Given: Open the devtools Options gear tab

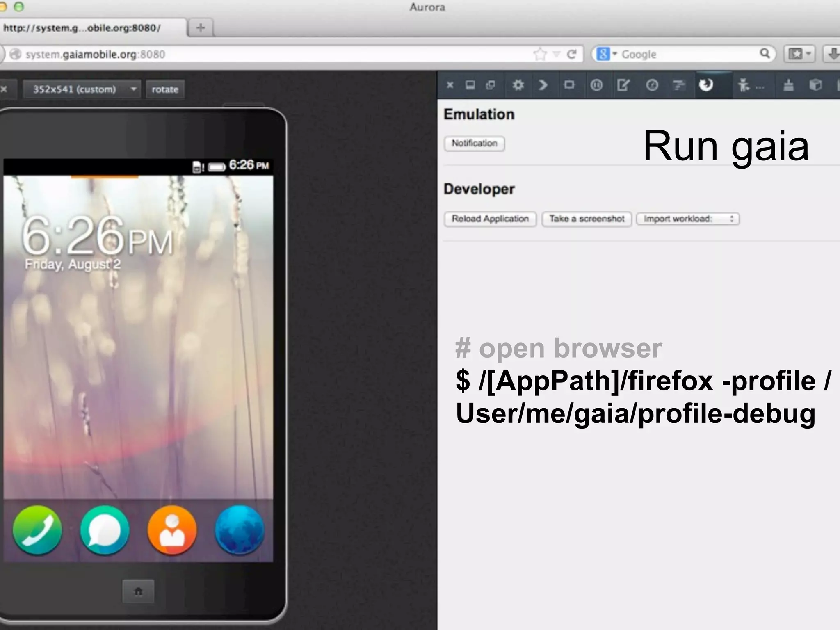Looking at the screenshot, I should tap(518, 85).
